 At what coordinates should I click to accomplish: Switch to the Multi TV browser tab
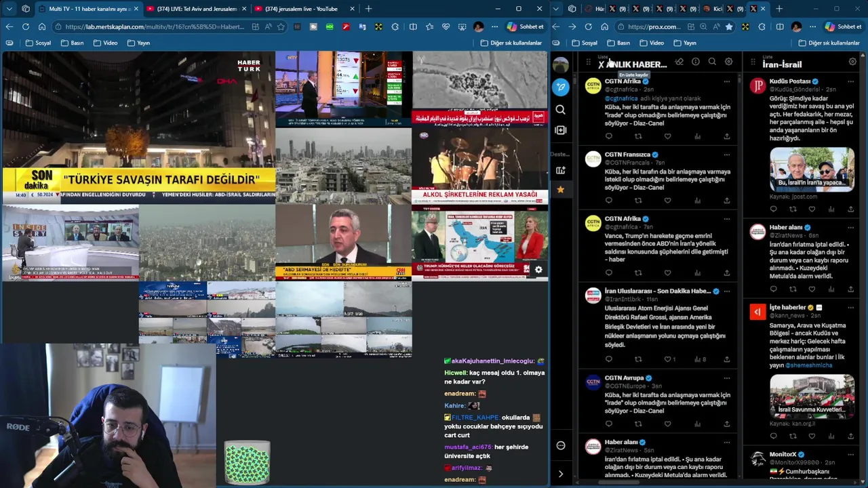pyautogui.click(x=88, y=9)
